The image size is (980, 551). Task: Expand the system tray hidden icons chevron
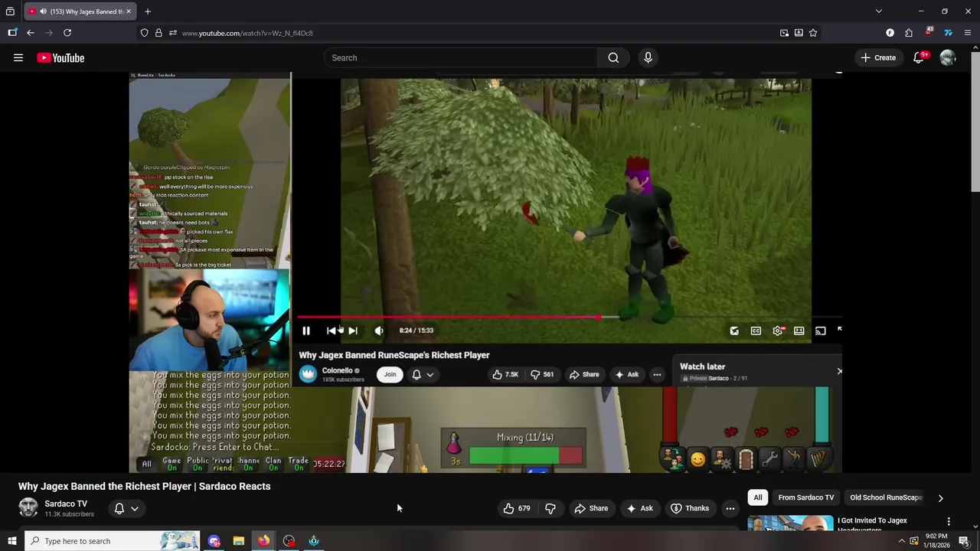tap(901, 541)
